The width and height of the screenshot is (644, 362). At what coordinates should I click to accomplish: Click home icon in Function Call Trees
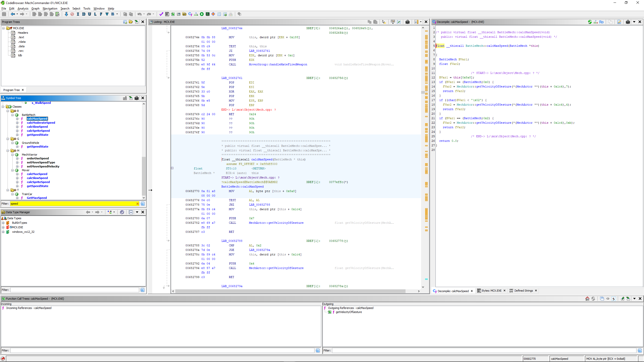click(x=587, y=299)
